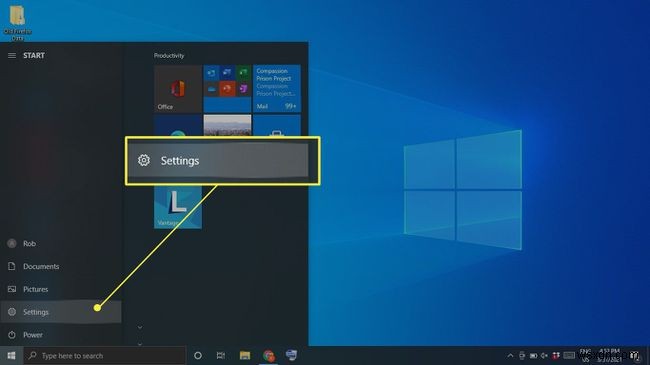Open the Mail live tile
This screenshot has height=365, width=650.
tap(277, 88)
